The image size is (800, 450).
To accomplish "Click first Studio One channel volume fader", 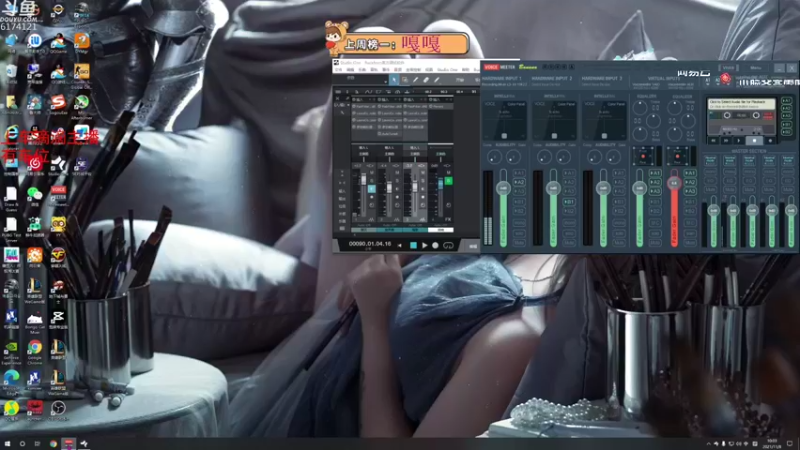I will point(364,181).
